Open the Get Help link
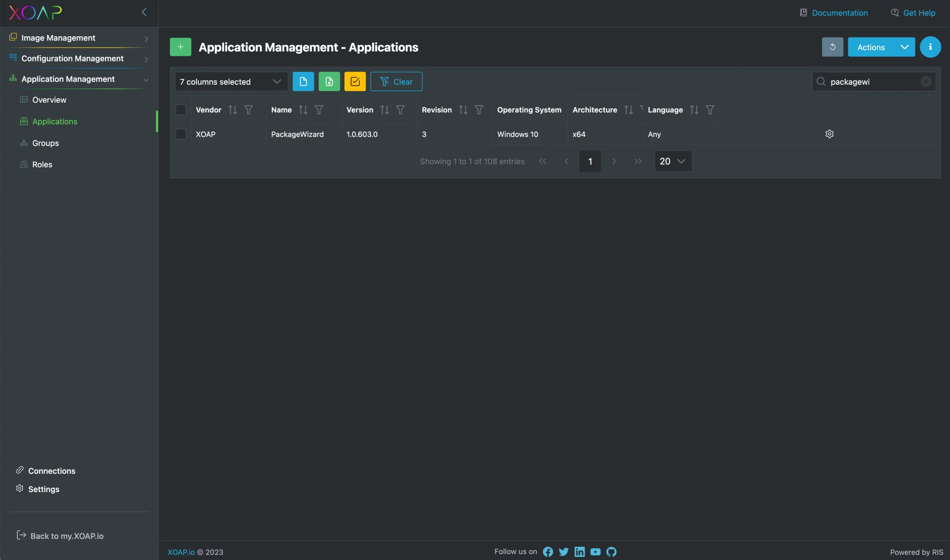 913,13
